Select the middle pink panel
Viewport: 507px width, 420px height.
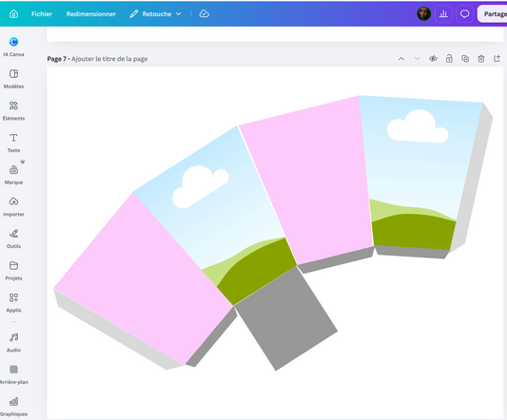coord(305,181)
